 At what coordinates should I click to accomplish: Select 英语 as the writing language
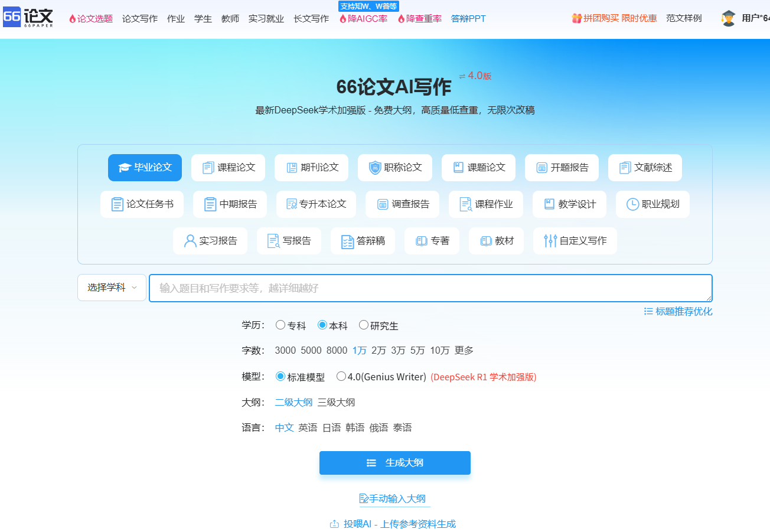point(308,427)
